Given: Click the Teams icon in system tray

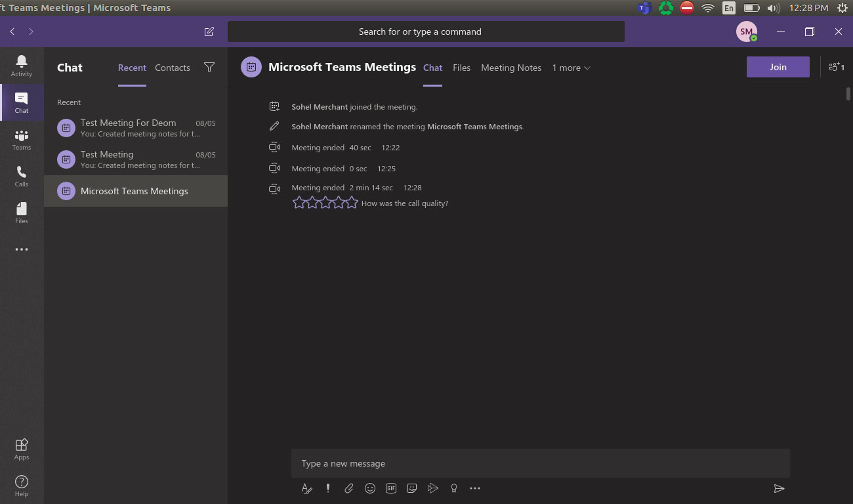Looking at the screenshot, I should (x=644, y=8).
